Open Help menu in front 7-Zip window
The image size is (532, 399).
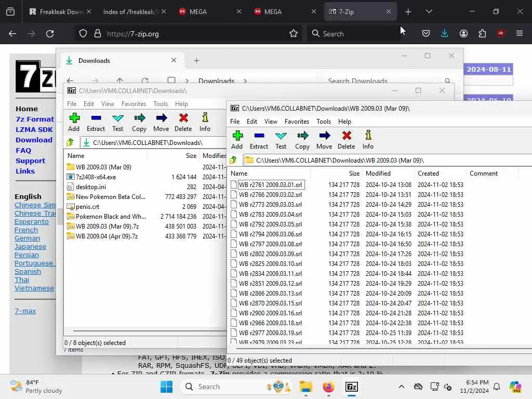coord(345,122)
